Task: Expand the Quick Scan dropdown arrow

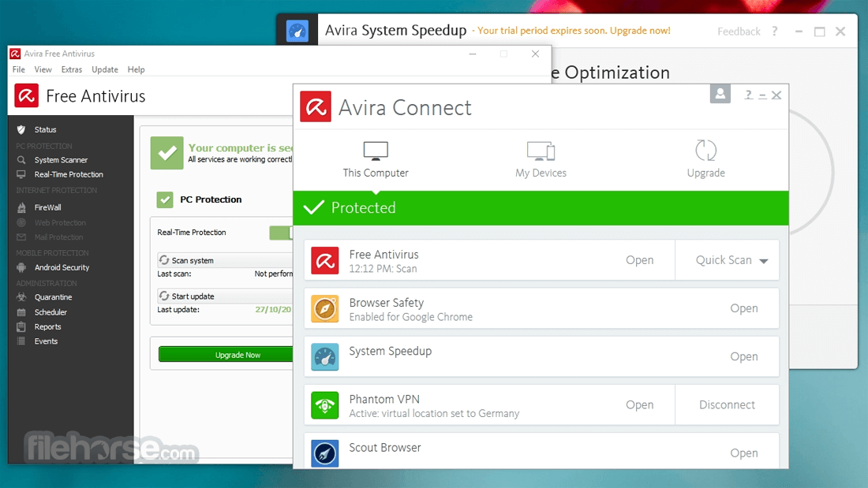Action: coord(763,261)
